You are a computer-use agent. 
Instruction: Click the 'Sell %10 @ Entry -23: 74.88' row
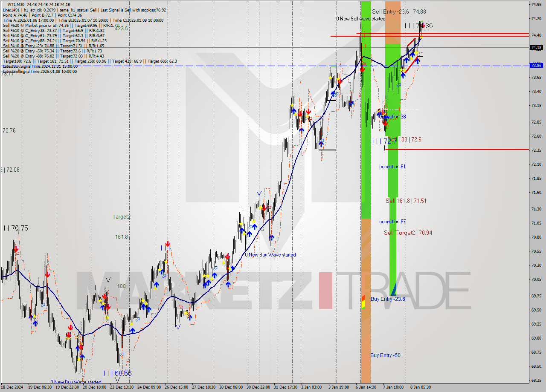pos(53,46)
